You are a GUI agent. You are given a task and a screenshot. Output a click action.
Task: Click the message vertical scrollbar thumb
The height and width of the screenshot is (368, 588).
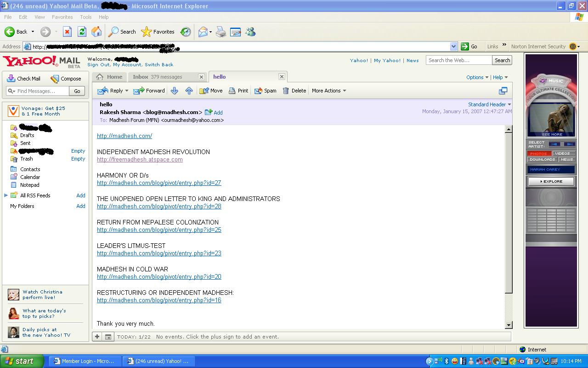509,212
